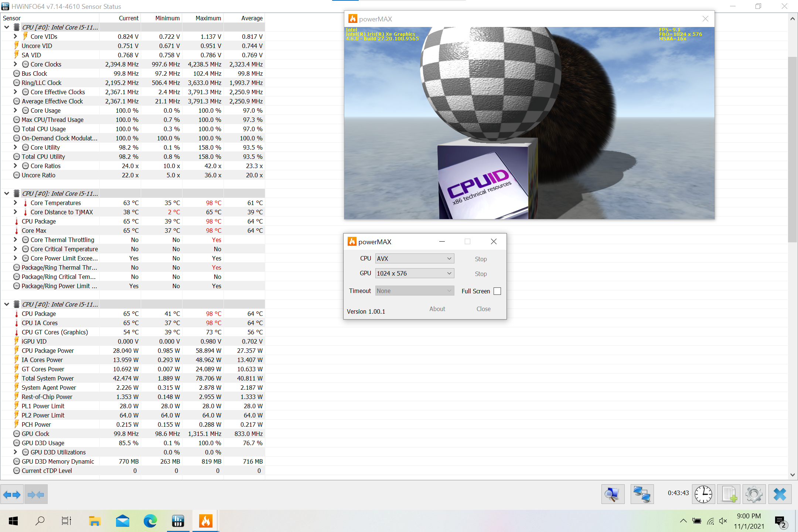Open the CPU AVX dropdown
Screen dimensions: 798x532
pyautogui.click(x=415, y=259)
